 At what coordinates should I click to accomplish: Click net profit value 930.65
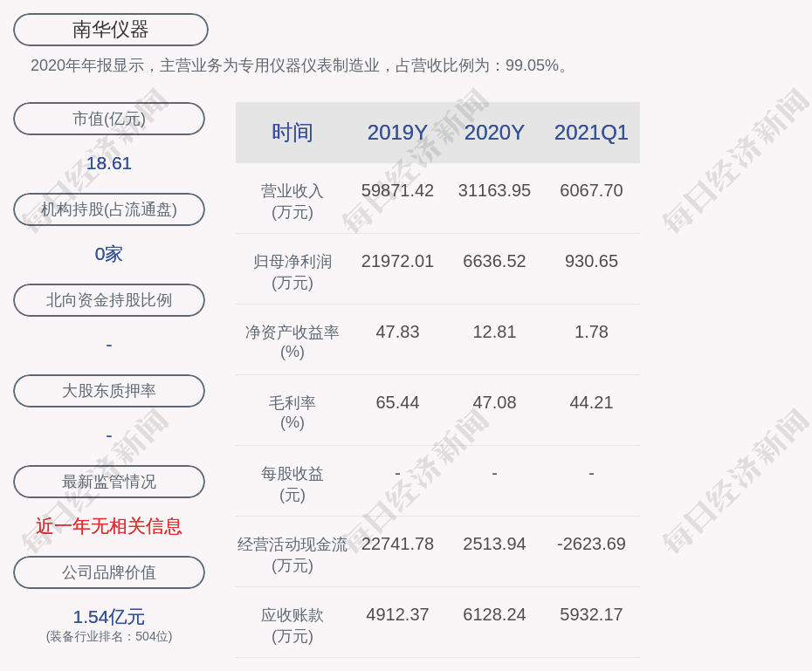coord(591,261)
